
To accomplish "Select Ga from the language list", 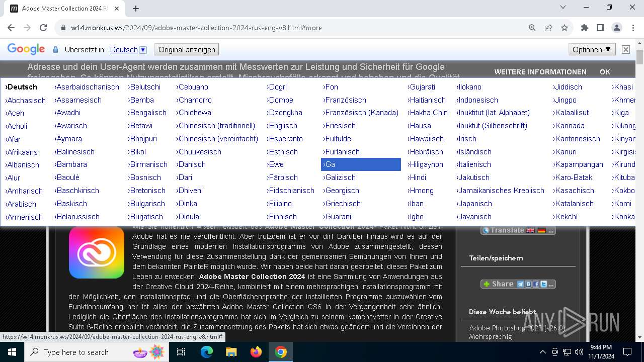I will [x=361, y=164].
